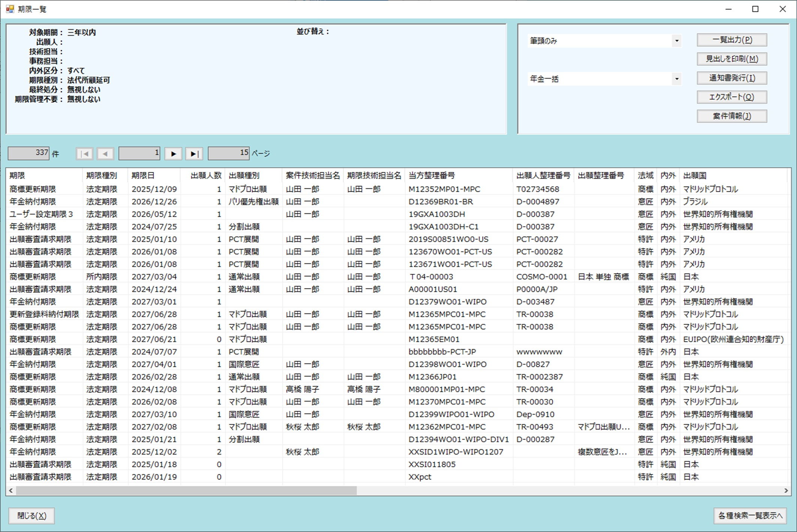Screen dimensions: 797x532
Task: Select the row 123670WO01-PCT-US
Action: click(397, 252)
